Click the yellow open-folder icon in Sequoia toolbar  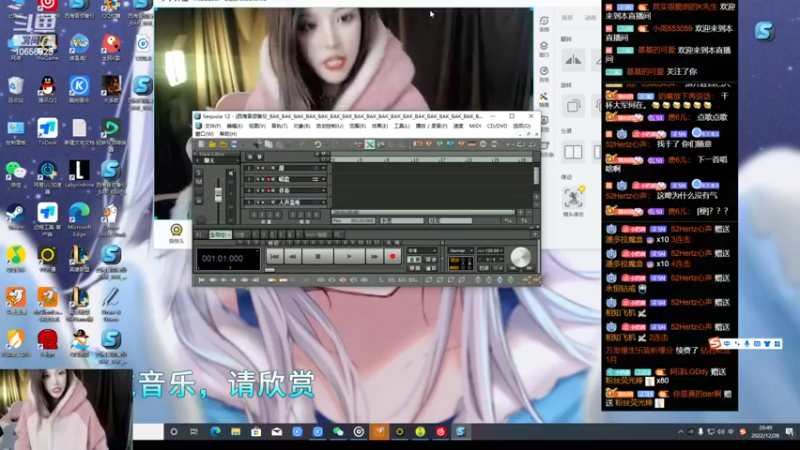tap(212, 144)
